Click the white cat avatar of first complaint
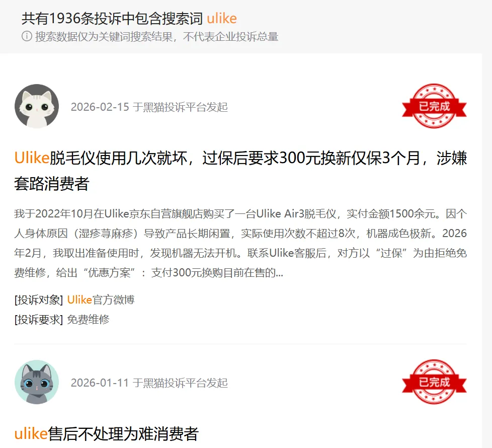The image size is (492, 448). (37, 106)
